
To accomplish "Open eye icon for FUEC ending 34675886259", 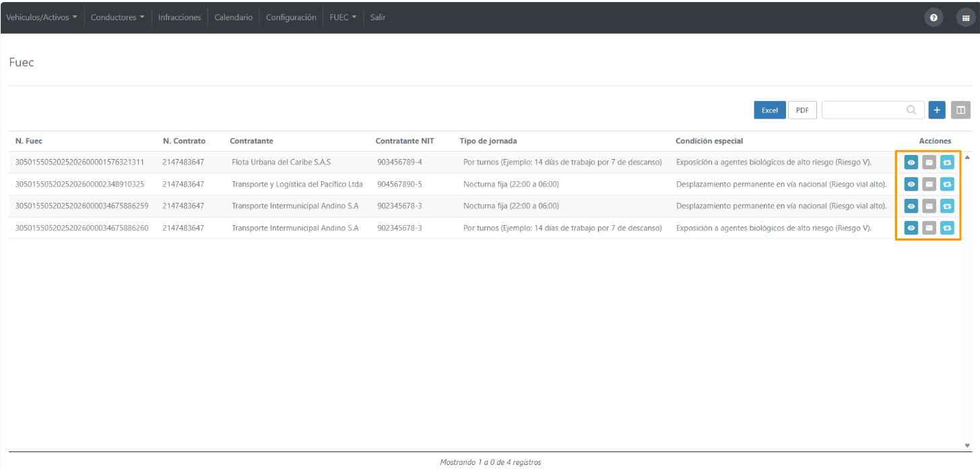I will 911,206.
